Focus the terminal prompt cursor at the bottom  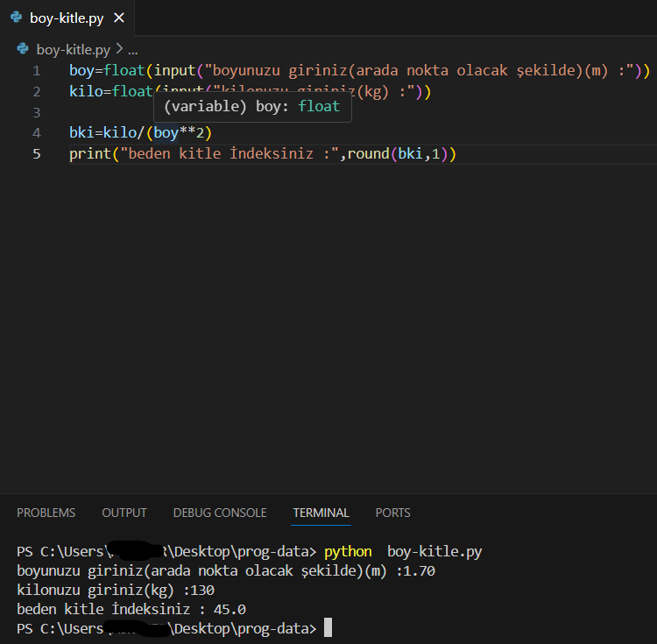(x=328, y=628)
